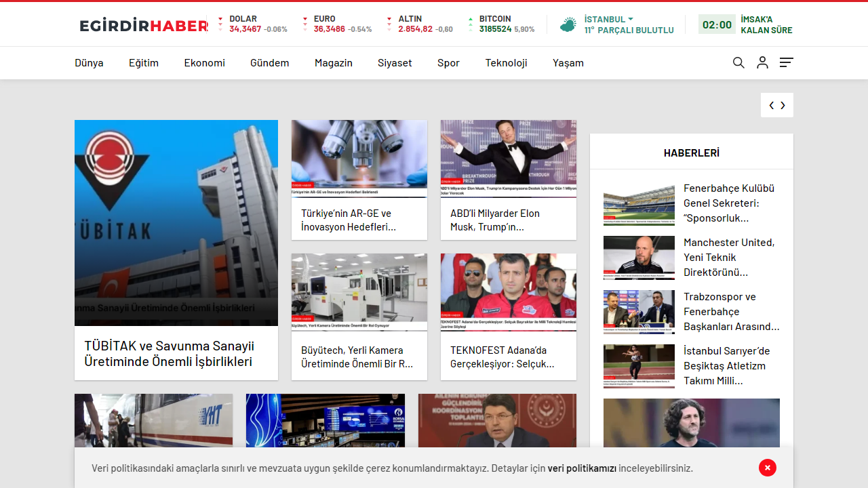Click the Egirdir Haber logo
Screen dimensions: 868x488
click(x=144, y=26)
